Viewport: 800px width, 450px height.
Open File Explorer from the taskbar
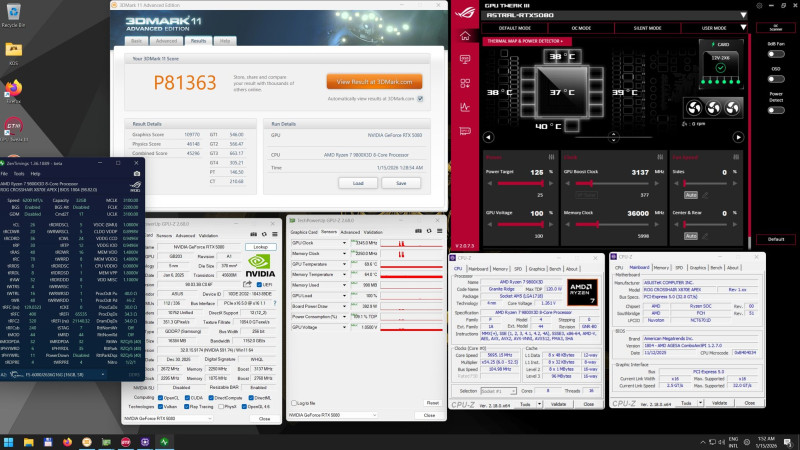click(28, 442)
